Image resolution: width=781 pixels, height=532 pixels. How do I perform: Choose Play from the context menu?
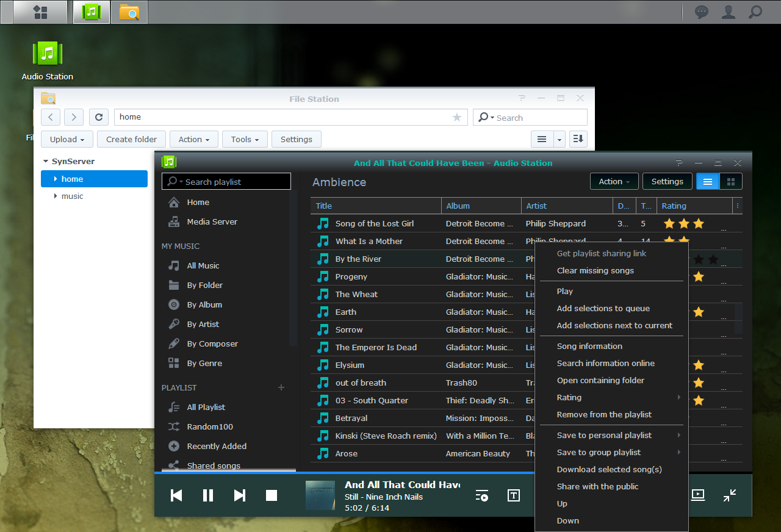coord(611,291)
